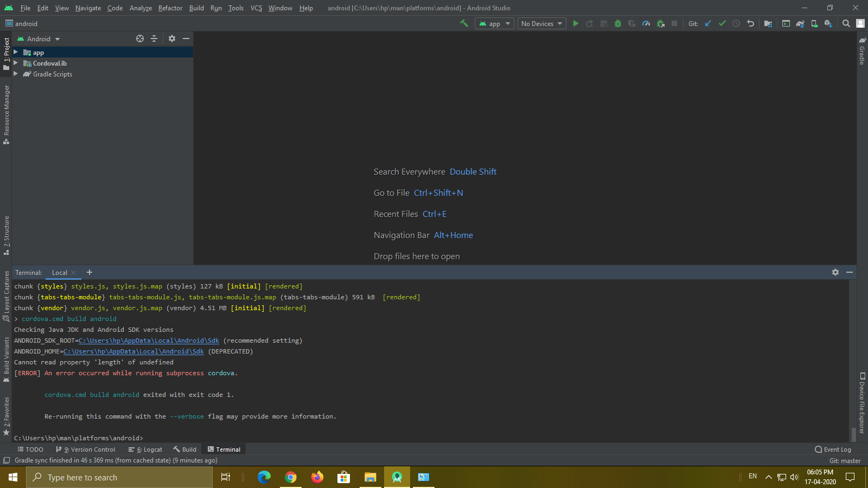
Task: Open the SDK Manager icon
Action: point(828,23)
